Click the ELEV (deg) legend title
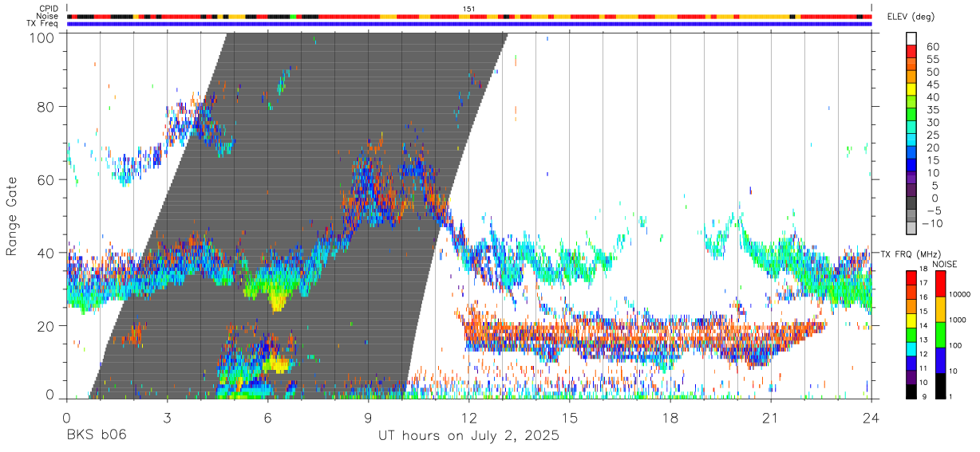 (910, 17)
